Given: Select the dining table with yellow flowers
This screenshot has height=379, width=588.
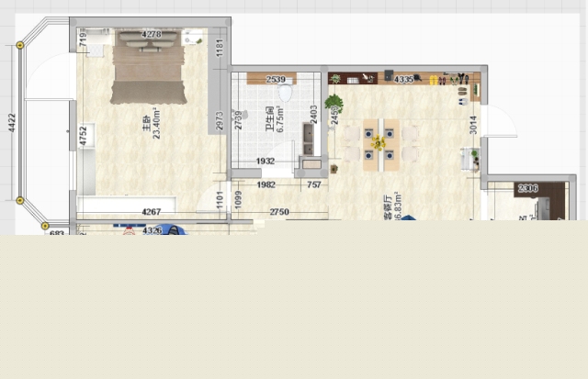Looking at the screenshot, I should coord(378,144).
